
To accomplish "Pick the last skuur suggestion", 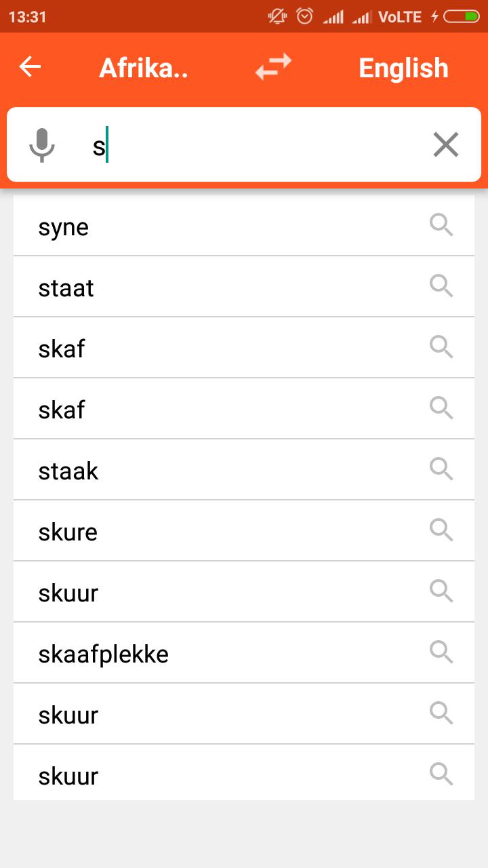I will 244,772.
